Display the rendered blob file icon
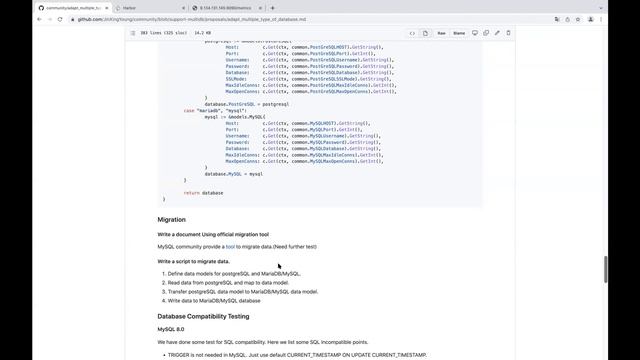This screenshot has height=360, width=640. tap(425, 33)
